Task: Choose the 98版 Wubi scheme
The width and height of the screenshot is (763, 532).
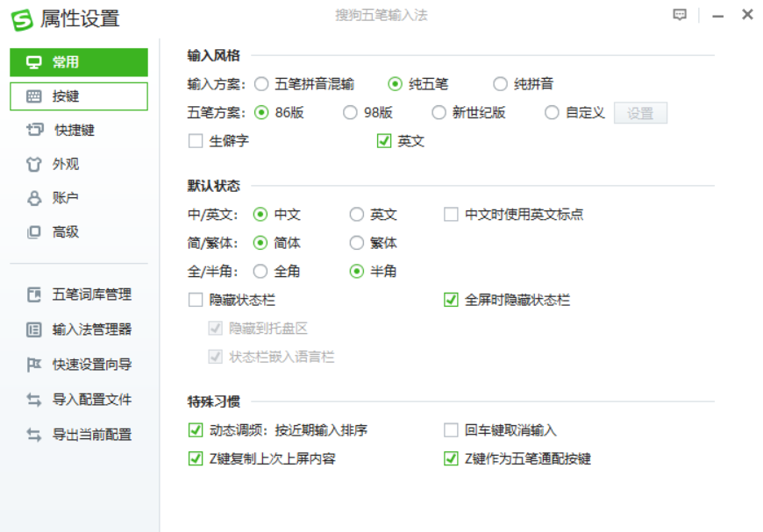Action: [350, 112]
